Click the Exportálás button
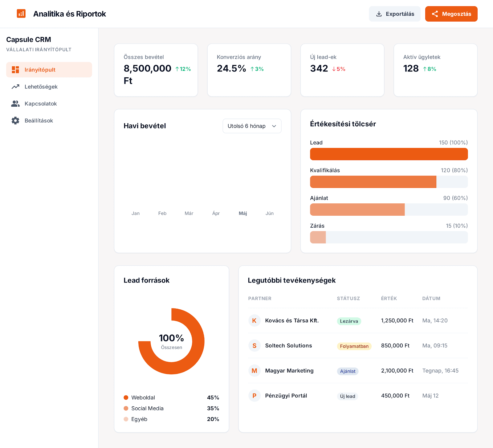The width and height of the screenshot is (493, 448). tap(395, 14)
